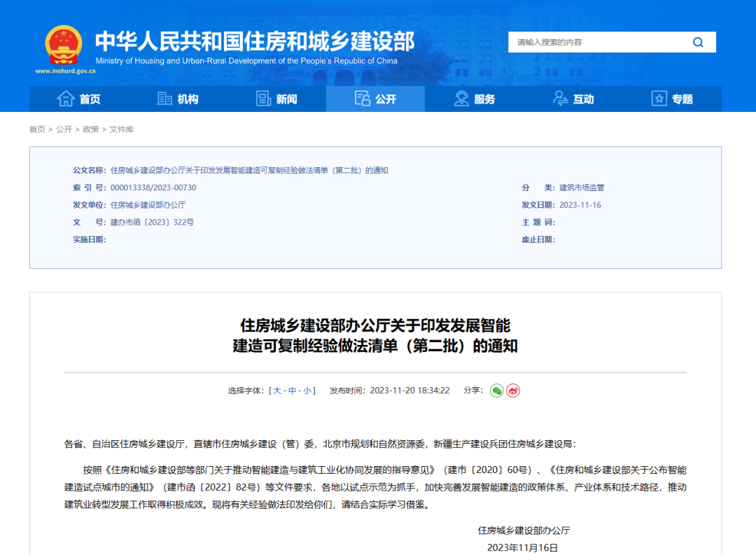Go to 政策 in breadcrumb
Screen dimensions: 756x555
[90, 129]
